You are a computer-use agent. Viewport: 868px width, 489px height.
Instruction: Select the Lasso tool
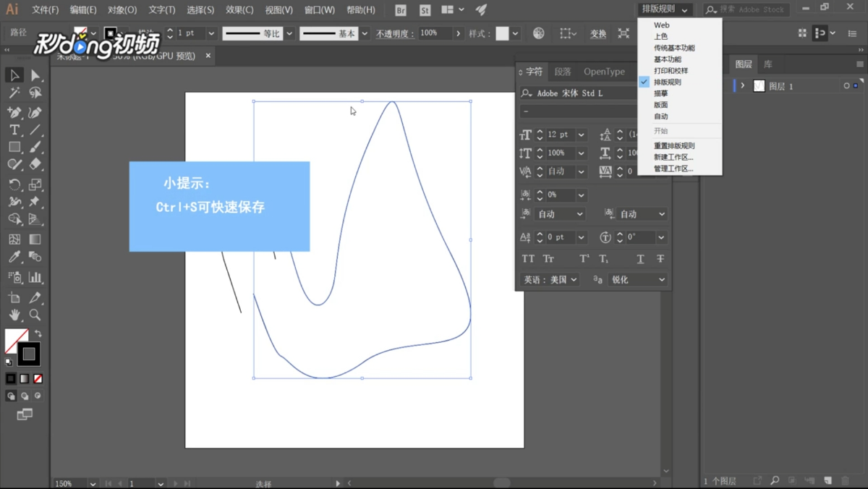(x=35, y=93)
